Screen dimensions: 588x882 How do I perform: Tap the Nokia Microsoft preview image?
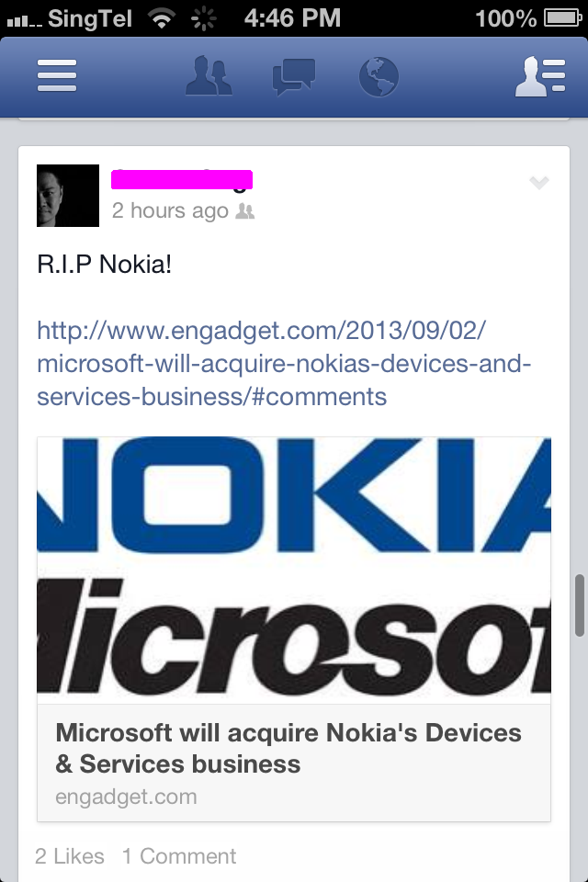click(294, 570)
